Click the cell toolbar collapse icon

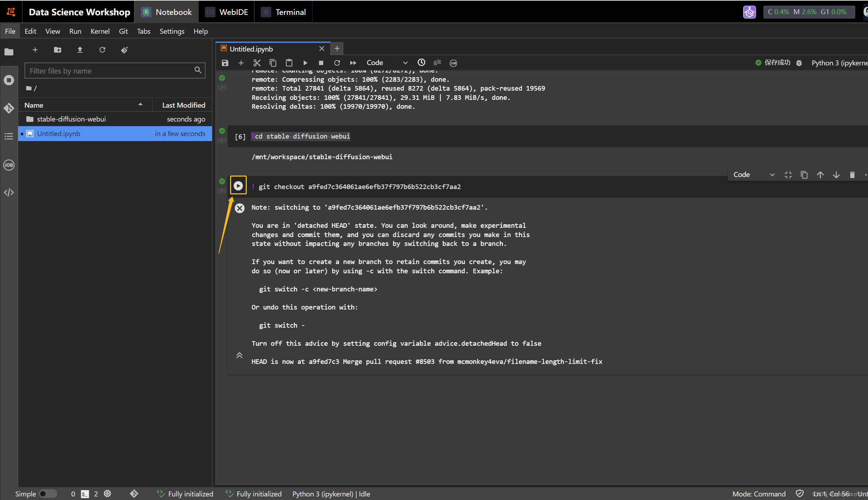point(788,175)
